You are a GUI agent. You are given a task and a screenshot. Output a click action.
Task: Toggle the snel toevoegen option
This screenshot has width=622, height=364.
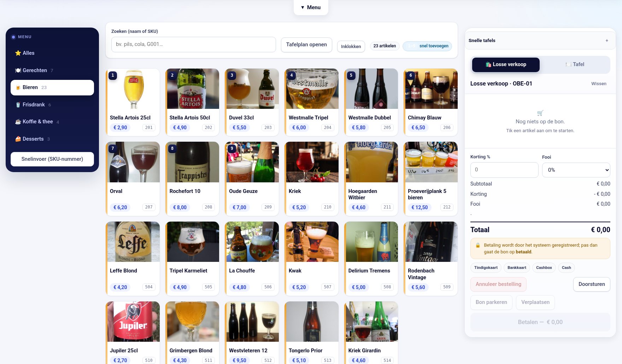[x=427, y=46]
